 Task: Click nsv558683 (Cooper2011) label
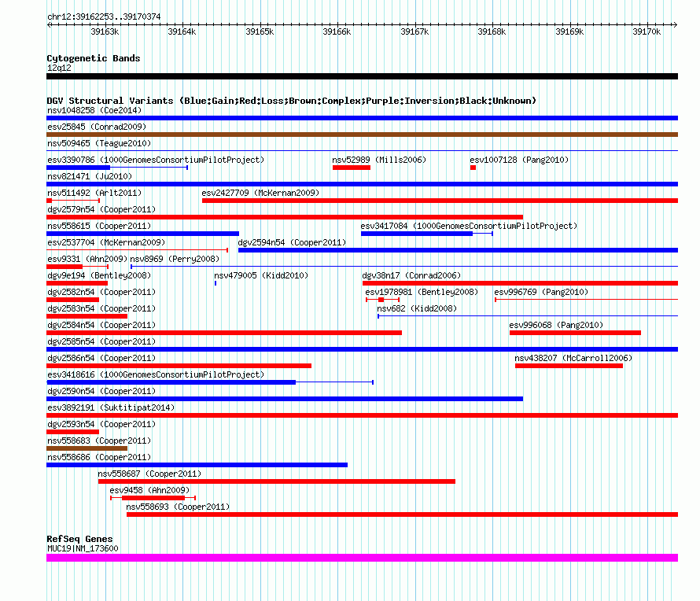[99, 441]
